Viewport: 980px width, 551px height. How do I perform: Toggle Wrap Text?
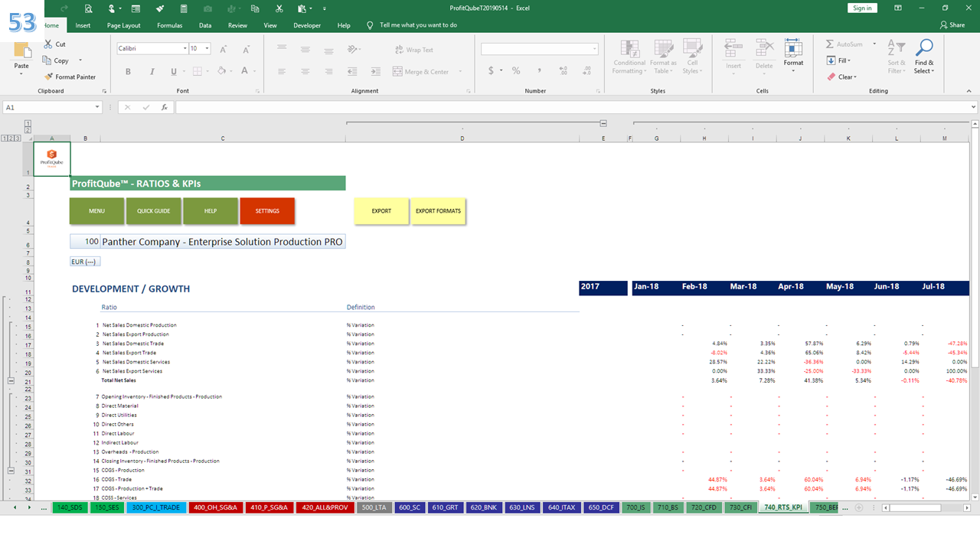(413, 50)
